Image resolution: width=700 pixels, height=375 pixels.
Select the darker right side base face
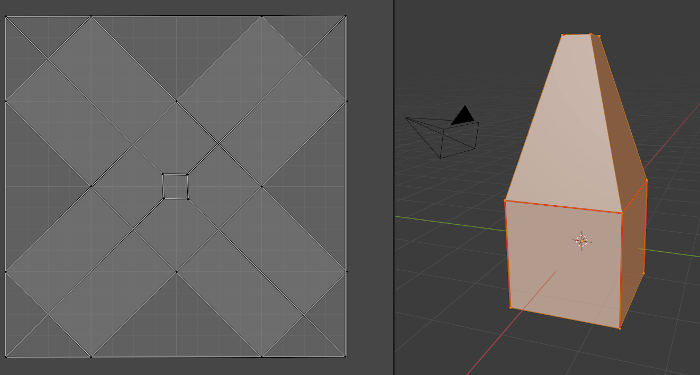tap(633, 254)
